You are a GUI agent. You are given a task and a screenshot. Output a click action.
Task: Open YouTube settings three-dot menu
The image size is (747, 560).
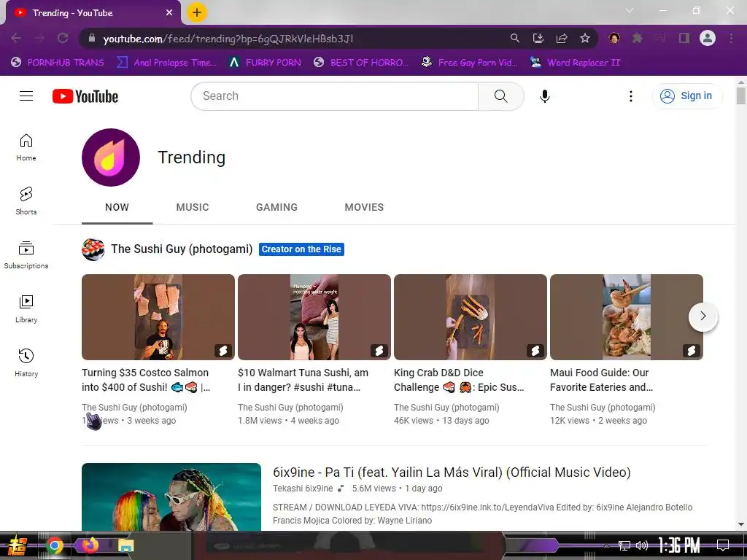(631, 96)
